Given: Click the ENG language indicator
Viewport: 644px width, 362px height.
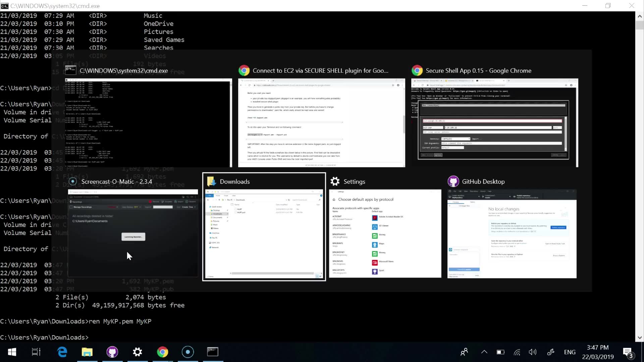Looking at the screenshot, I should (x=570, y=352).
